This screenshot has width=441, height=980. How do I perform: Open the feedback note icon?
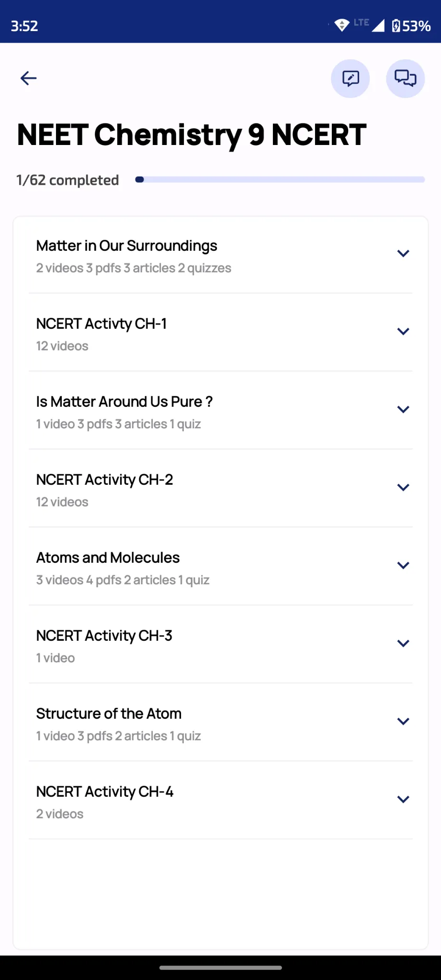(x=351, y=78)
